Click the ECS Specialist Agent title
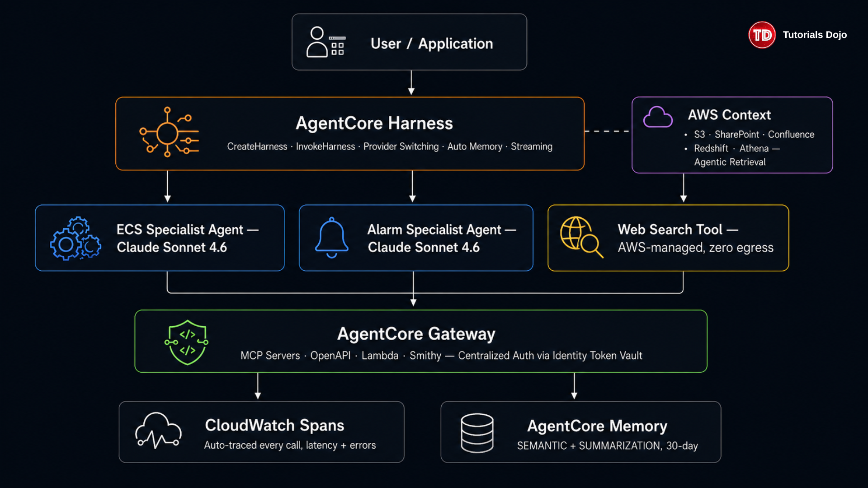The width and height of the screenshot is (868, 488). point(188,230)
